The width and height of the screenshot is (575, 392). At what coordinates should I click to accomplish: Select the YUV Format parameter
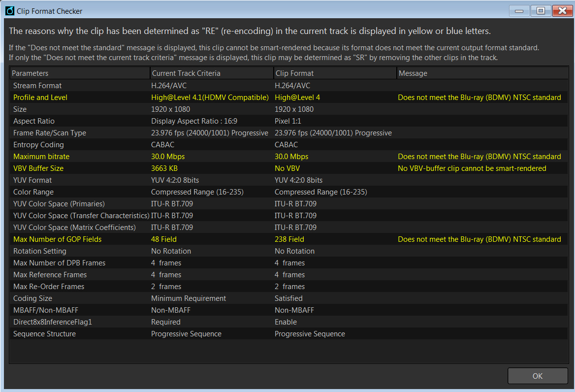click(x=32, y=180)
